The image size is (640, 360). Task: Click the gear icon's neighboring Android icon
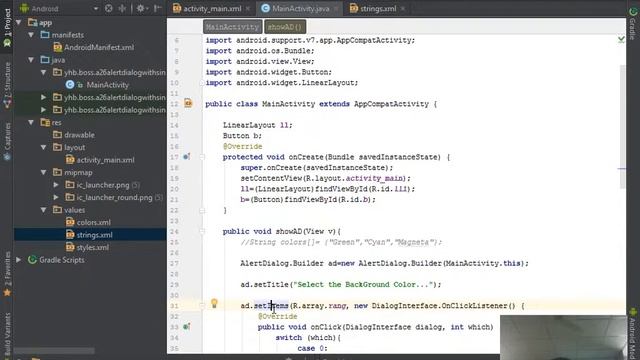coord(24,8)
